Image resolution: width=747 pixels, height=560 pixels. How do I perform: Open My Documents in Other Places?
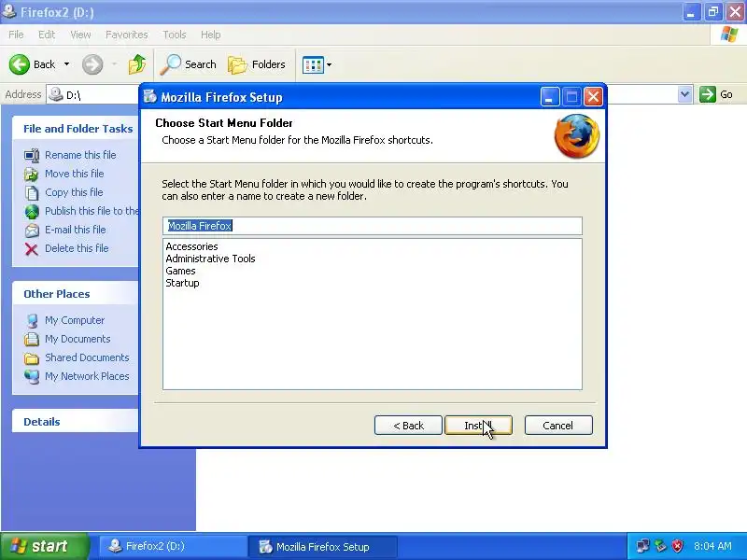click(78, 339)
